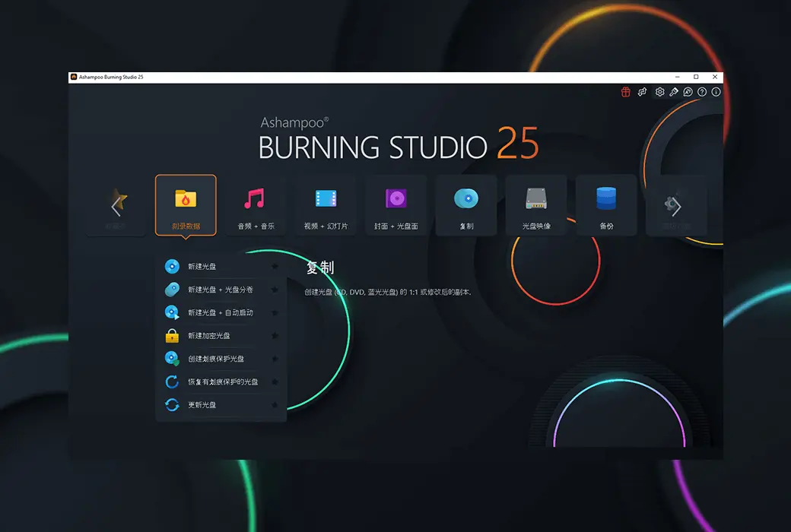
Task: Open the about info icon
Action: (716, 92)
